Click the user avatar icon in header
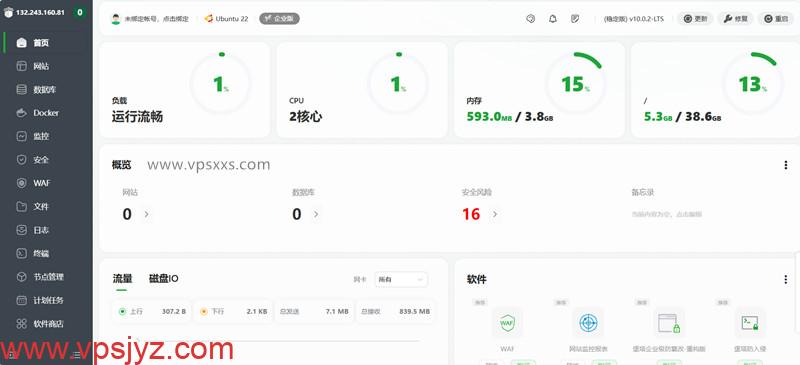 116,19
